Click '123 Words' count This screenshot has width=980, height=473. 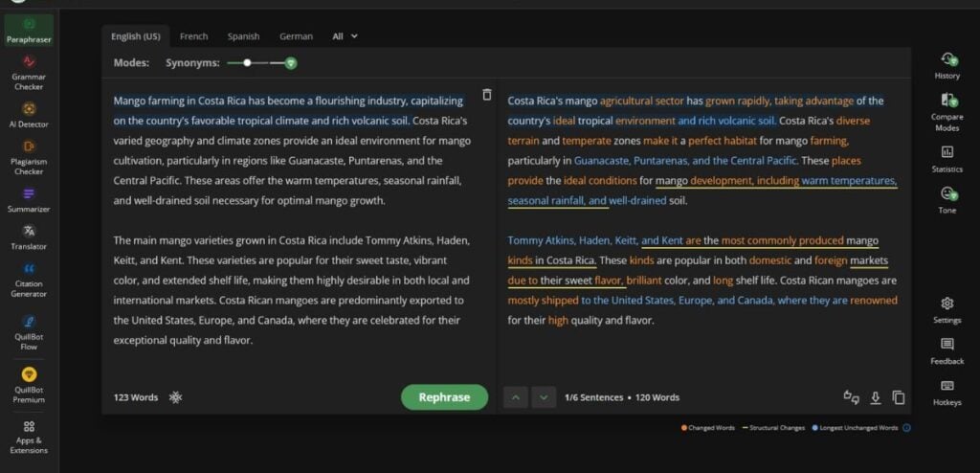pyautogui.click(x=136, y=397)
